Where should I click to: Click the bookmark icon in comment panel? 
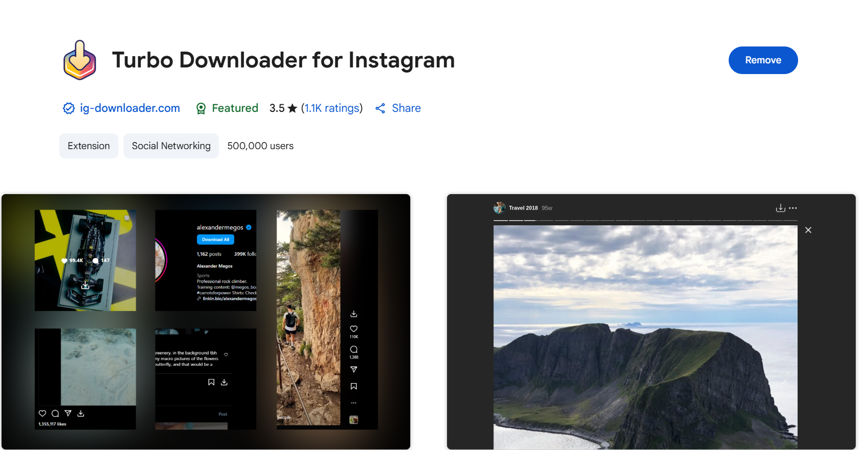(x=211, y=382)
